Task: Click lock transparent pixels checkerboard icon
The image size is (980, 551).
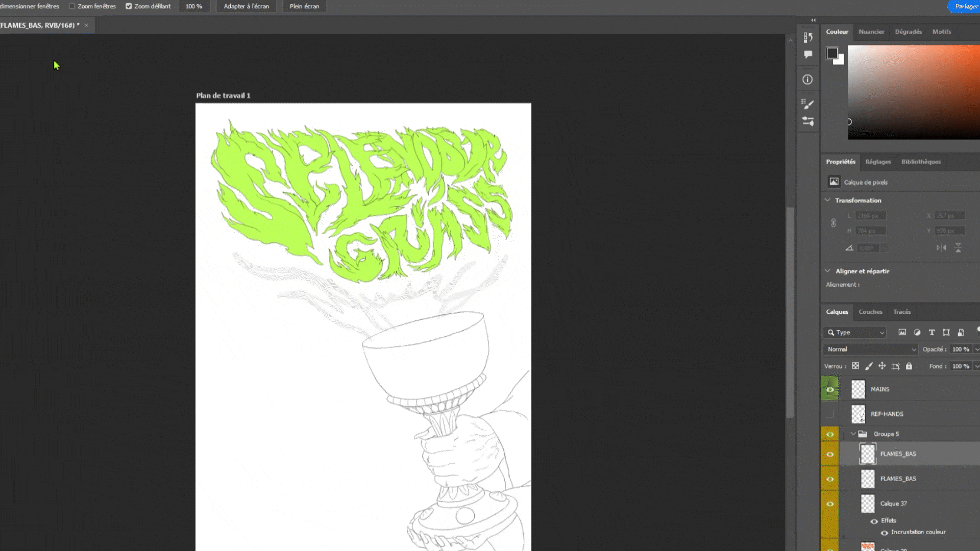Action: pyautogui.click(x=855, y=366)
